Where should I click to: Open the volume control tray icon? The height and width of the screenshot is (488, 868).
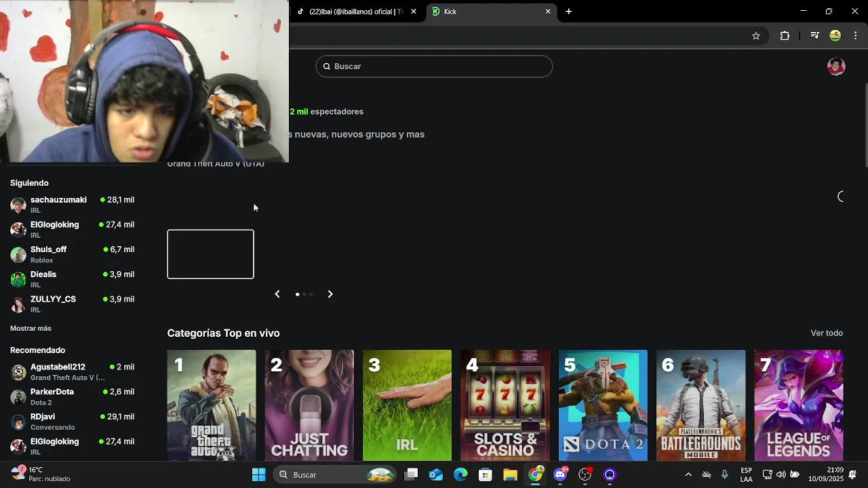(781, 474)
